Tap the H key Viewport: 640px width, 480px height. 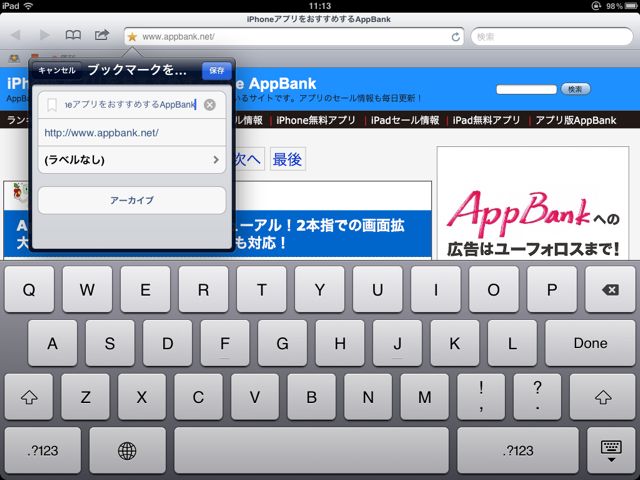[340, 343]
